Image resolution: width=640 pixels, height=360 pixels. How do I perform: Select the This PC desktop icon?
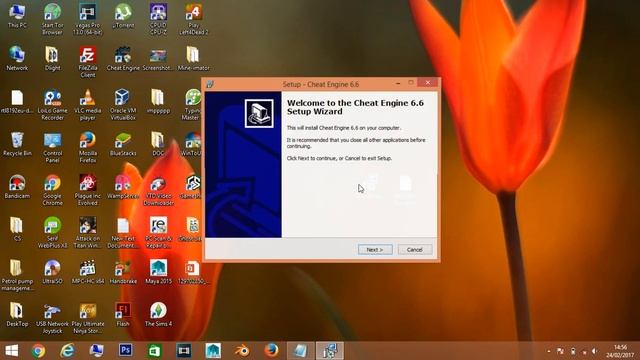(x=17, y=16)
